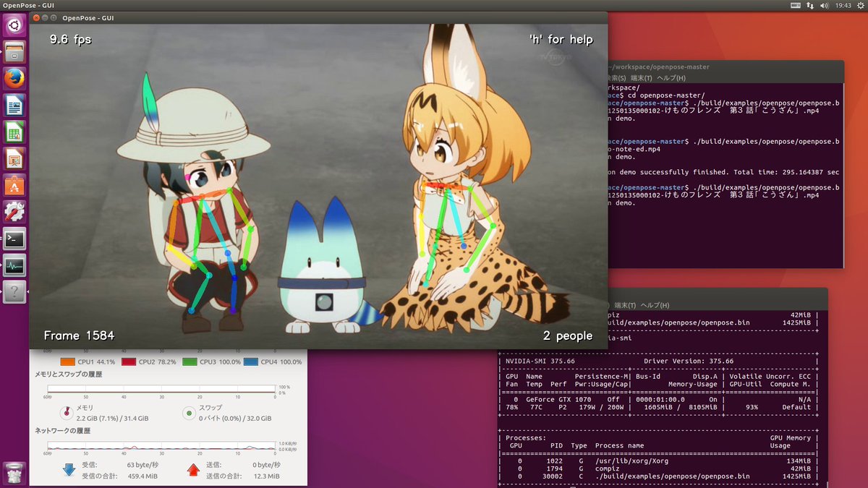Click the blue download arrow in System Monitor
The height and width of the screenshot is (488, 868).
point(69,470)
